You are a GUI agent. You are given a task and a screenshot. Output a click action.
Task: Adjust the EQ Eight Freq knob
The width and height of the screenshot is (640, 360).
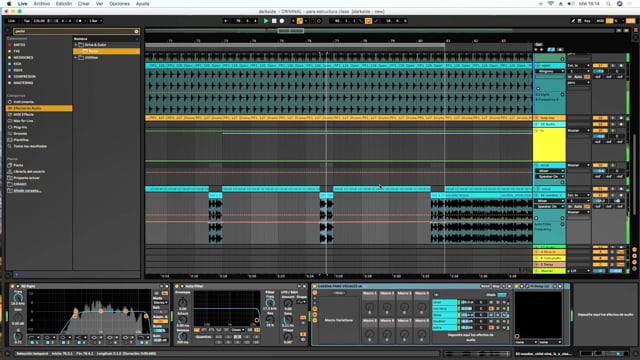coord(18,298)
